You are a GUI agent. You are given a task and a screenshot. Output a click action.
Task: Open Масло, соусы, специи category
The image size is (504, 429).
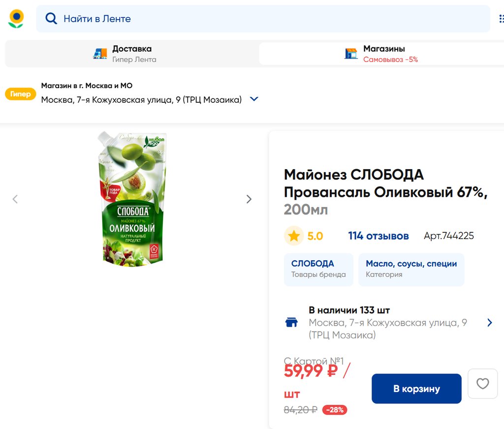[x=411, y=269]
